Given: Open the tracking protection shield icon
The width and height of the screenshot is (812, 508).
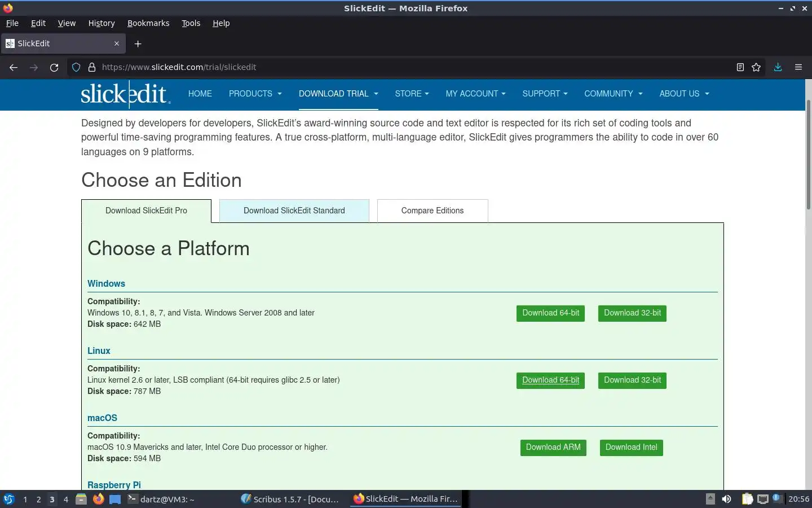Looking at the screenshot, I should coord(76,67).
